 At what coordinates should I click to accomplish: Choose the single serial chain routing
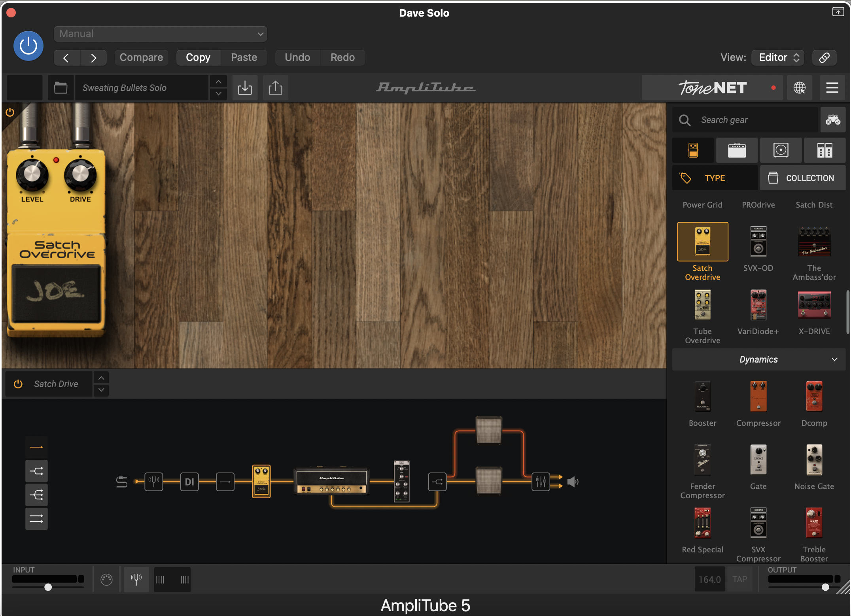(x=36, y=447)
